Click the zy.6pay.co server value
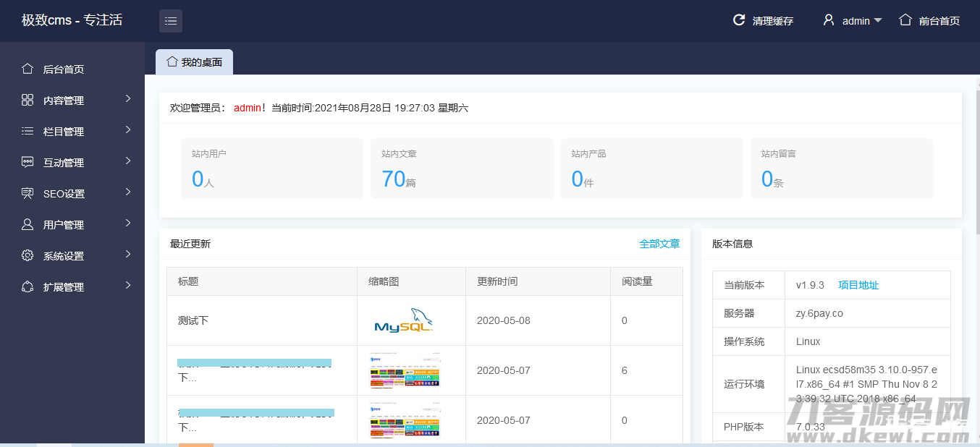Image resolution: width=980 pixels, height=447 pixels. (x=819, y=313)
